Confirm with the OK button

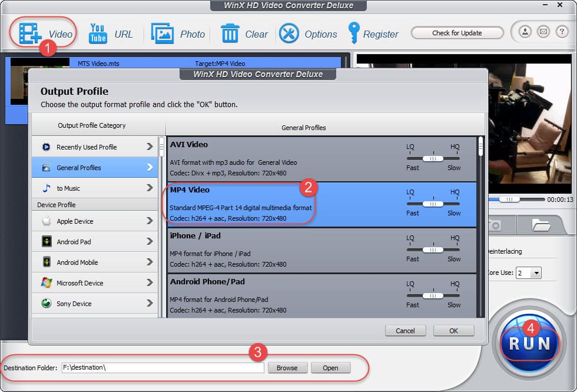coord(454,331)
